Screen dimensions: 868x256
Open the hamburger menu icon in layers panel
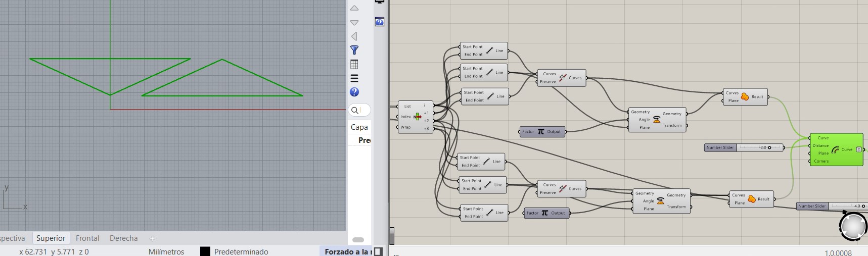[x=354, y=78]
